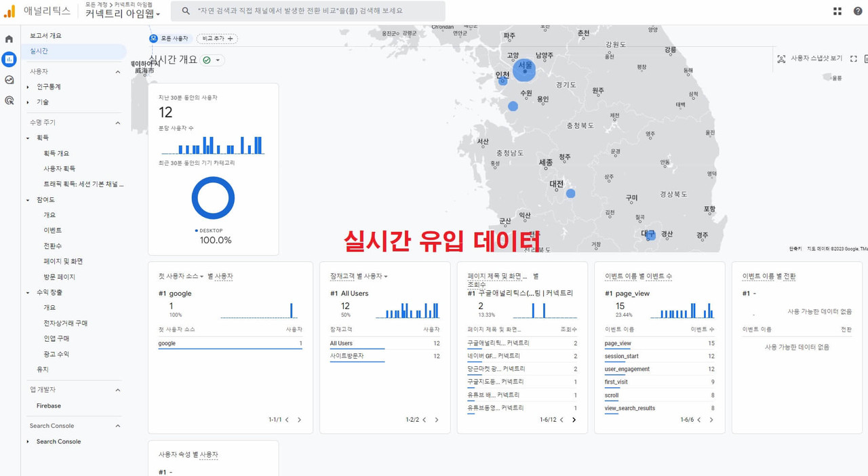The image size is (868, 476).
Task: Go to next page in first user source card
Action: [299, 420]
